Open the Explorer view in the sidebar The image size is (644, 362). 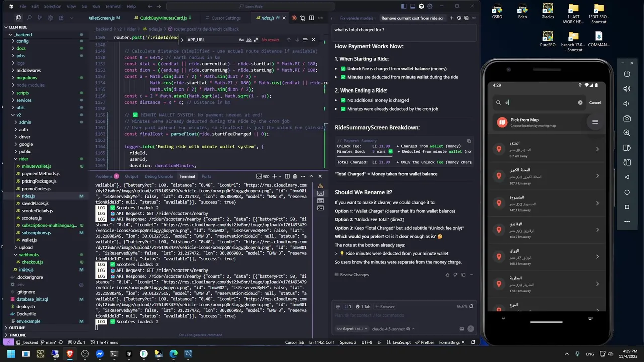(x=19, y=18)
